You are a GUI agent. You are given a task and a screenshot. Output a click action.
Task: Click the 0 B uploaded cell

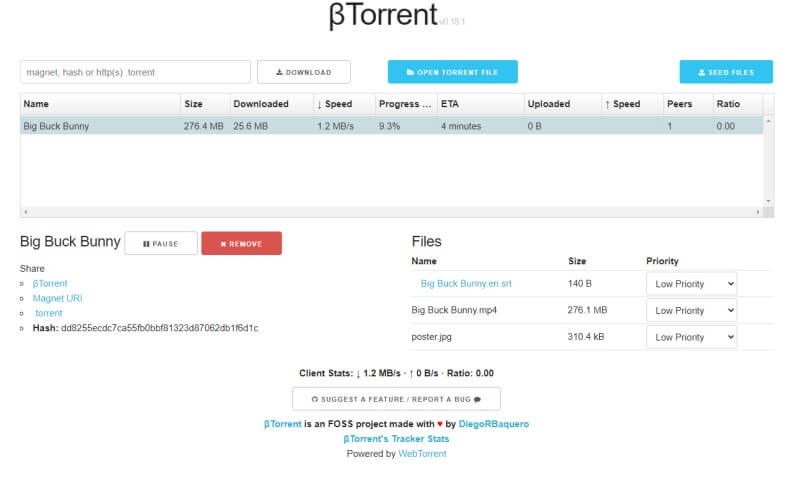(x=535, y=126)
